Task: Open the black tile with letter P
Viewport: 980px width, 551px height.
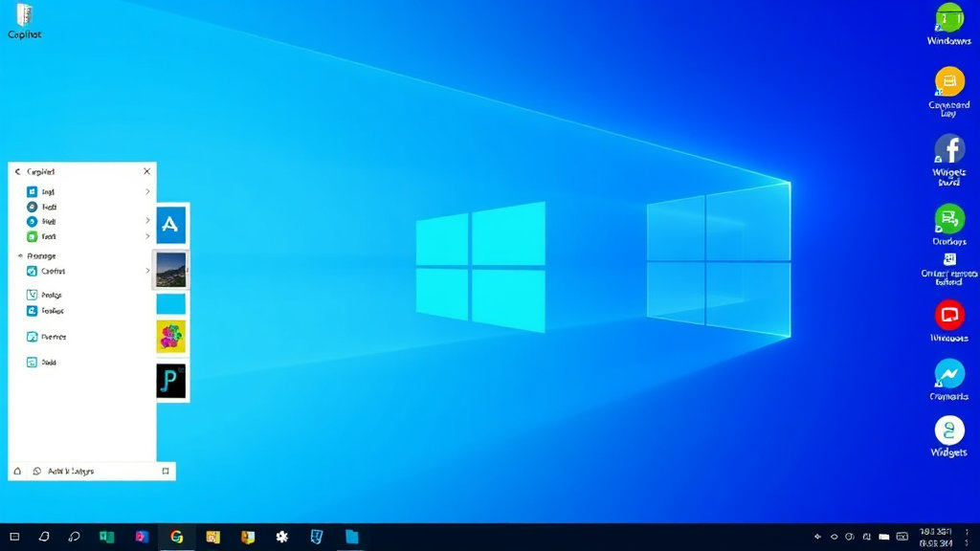Action: pos(170,381)
